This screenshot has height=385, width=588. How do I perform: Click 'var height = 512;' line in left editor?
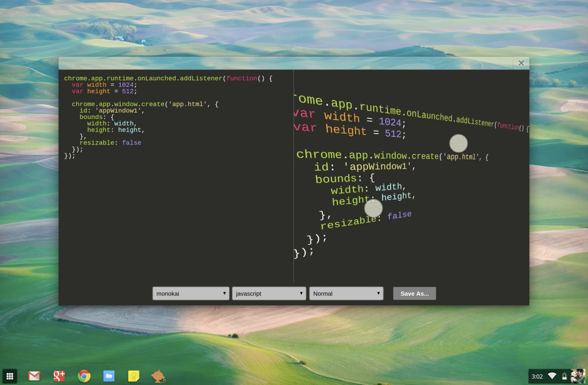pyautogui.click(x=104, y=91)
